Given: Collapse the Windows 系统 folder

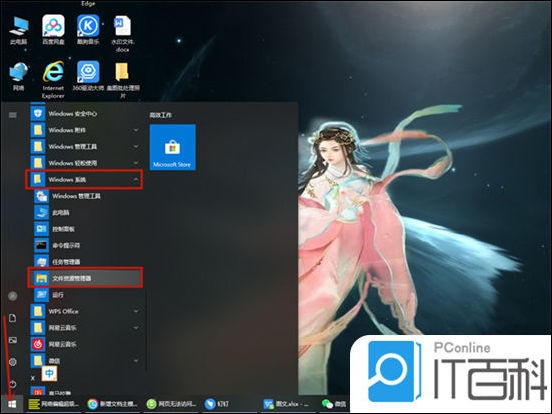Looking at the screenshot, I should click(84, 180).
